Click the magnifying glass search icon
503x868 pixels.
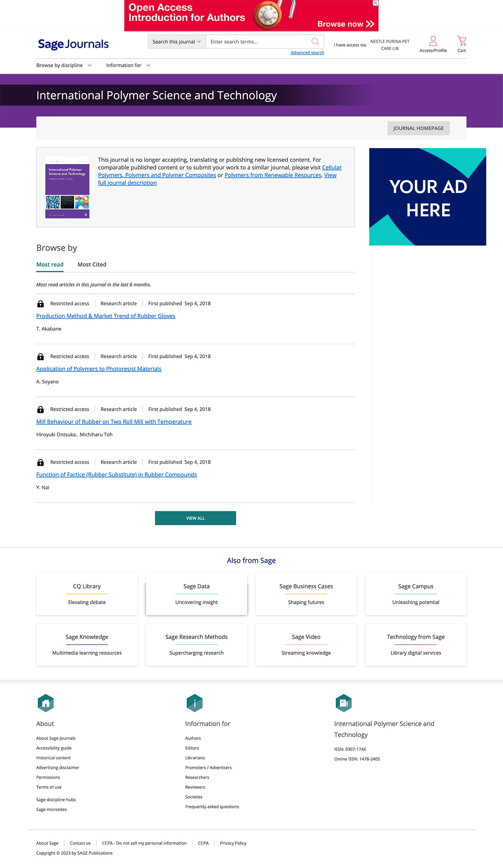[x=315, y=42]
